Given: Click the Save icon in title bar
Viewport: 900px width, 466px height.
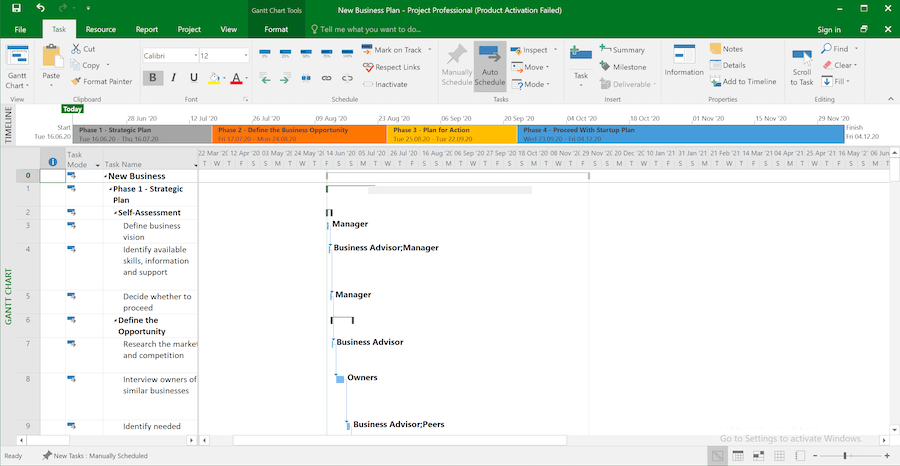Looking at the screenshot, I should [16, 8].
